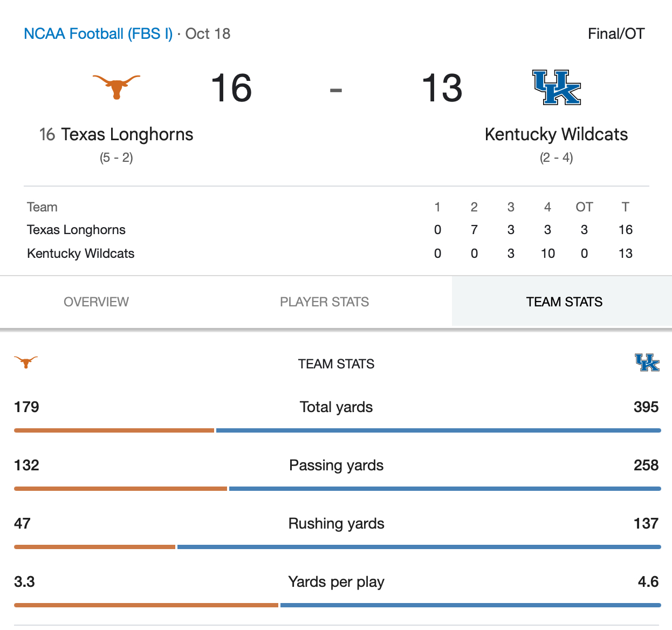Click small UK icon in Team Stats header

pos(647,362)
